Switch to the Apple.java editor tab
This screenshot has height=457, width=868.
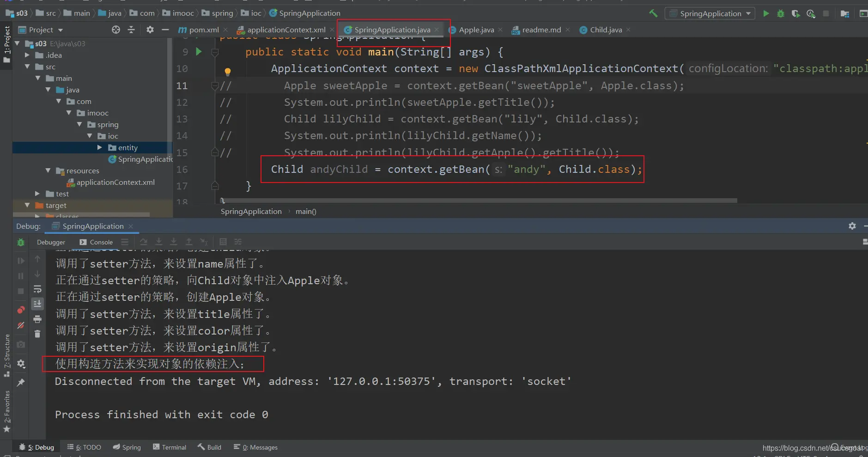pos(476,30)
